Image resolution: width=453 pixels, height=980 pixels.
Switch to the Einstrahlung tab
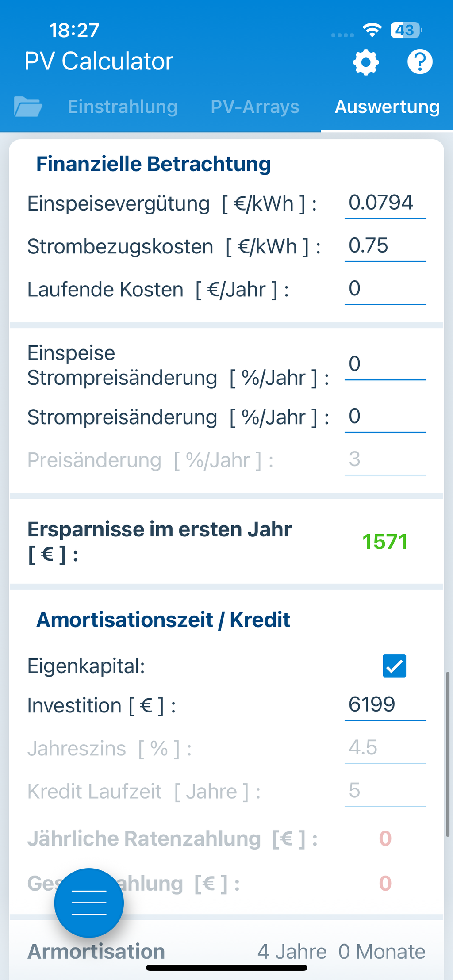point(123,107)
